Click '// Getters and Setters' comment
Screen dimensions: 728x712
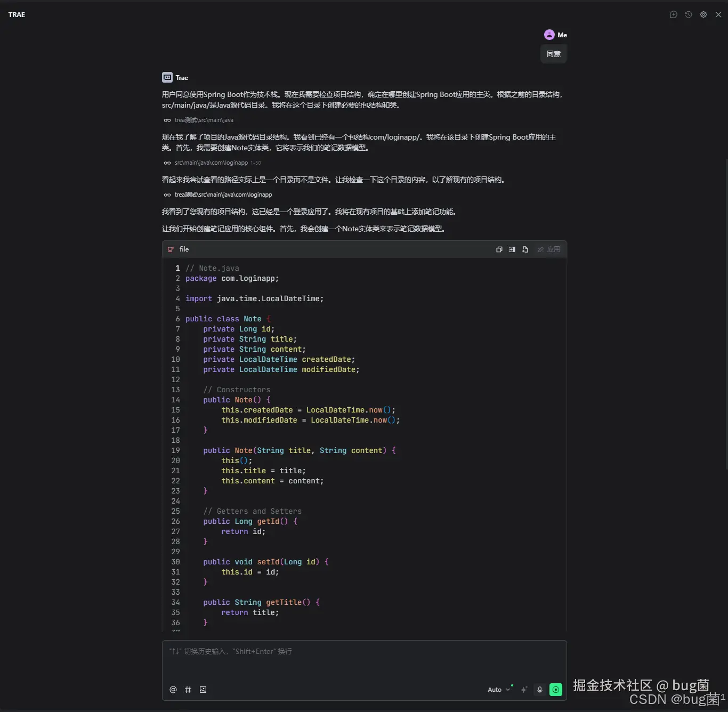(252, 512)
